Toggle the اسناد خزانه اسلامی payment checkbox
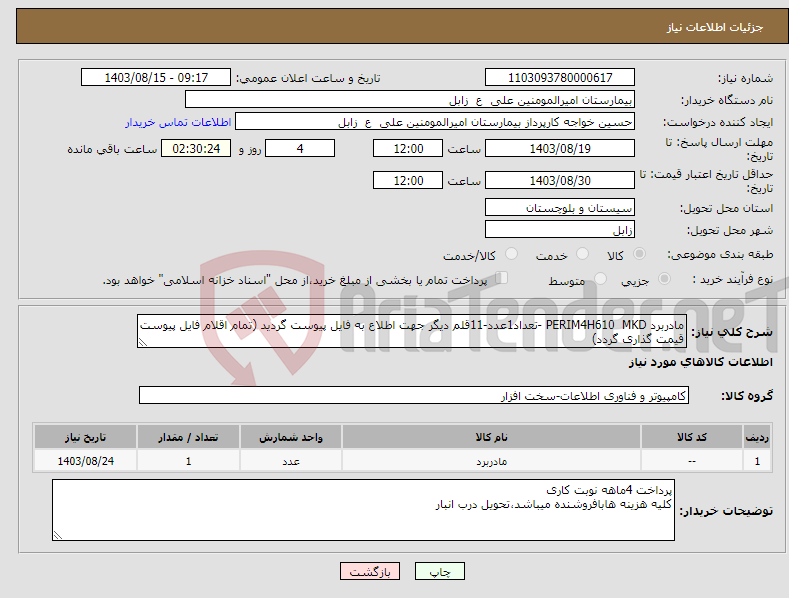 click(502, 278)
